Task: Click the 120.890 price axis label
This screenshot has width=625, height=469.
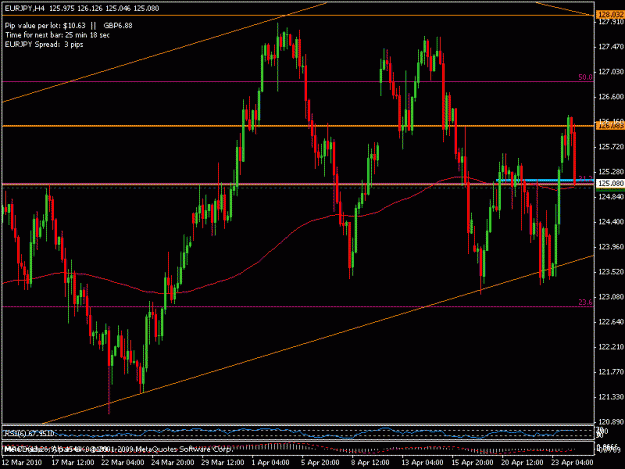Action: (611, 422)
